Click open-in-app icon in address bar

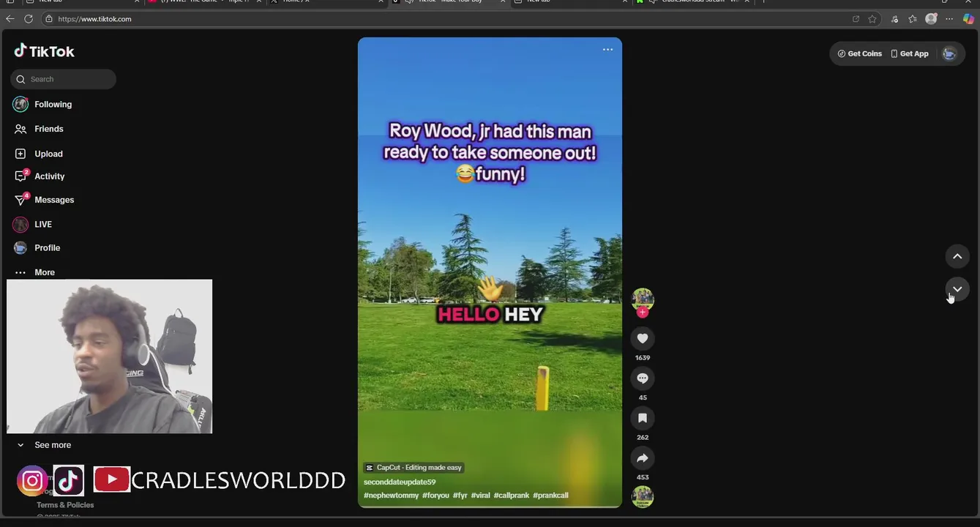click(x=856, y=19)
